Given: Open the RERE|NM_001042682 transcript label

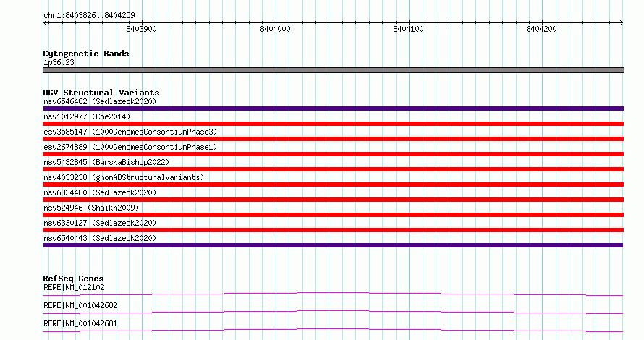Looking at the screenshot, I should point(80,305).
